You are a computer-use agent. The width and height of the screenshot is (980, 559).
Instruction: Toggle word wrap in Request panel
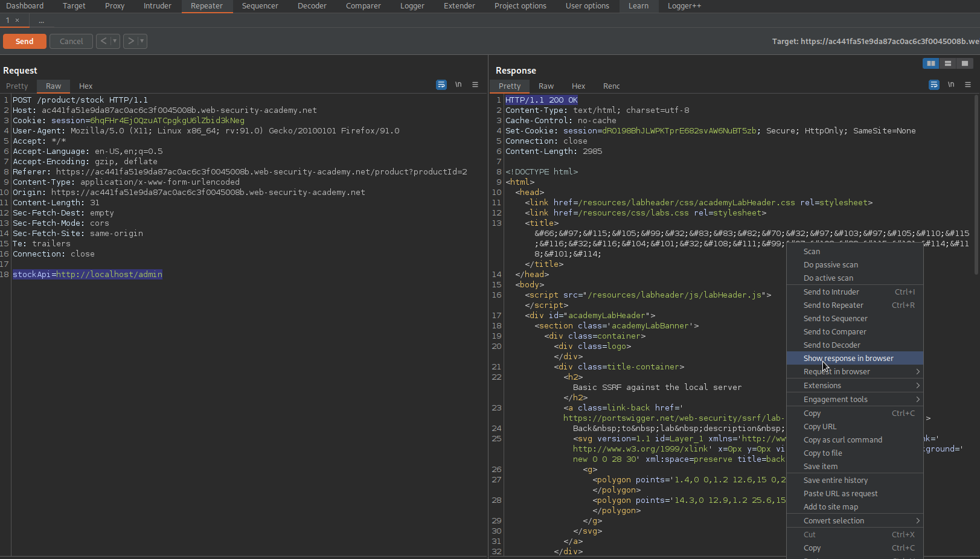pos(441,85)
